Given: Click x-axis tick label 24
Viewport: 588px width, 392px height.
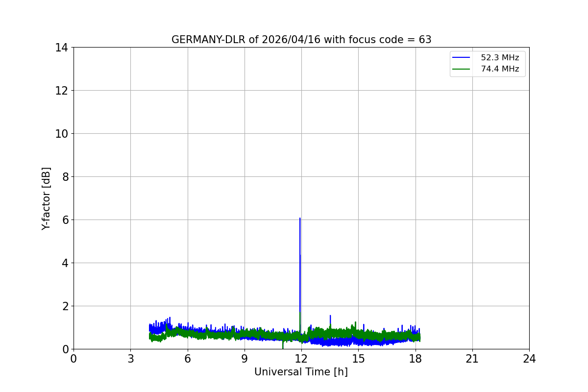Looking at the screenshot, I should click(529, 359).
